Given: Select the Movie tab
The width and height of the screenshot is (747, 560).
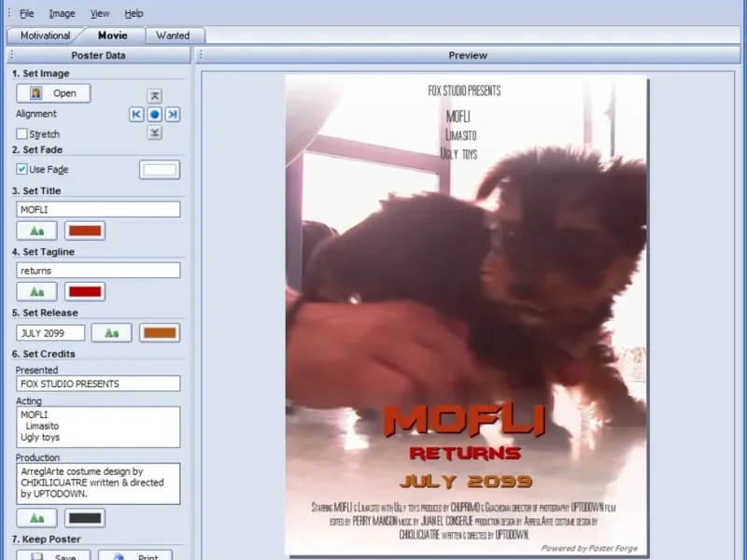Looking at the screenshot, I should coord(112,35).
